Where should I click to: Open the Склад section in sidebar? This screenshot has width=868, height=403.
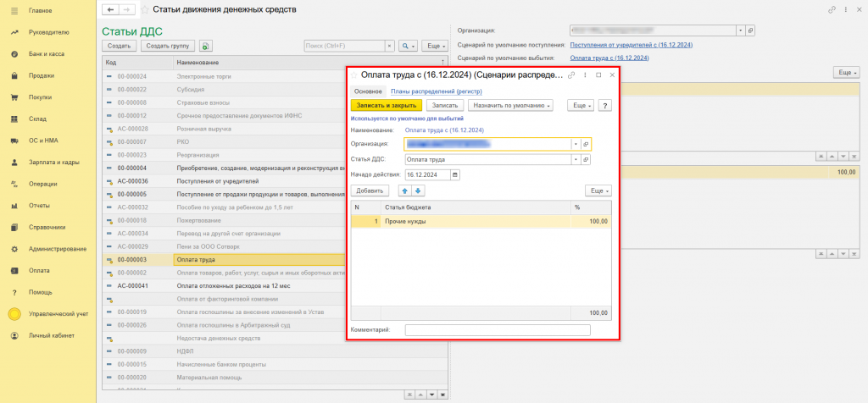37,119
